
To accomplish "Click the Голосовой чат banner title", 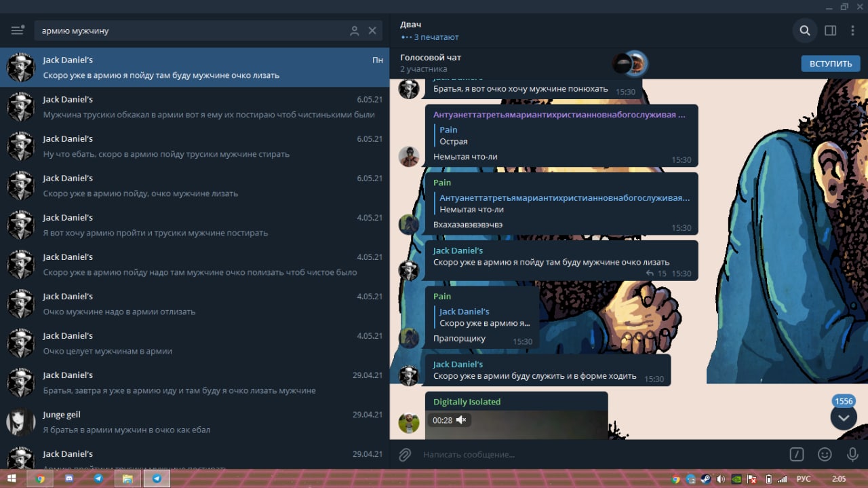I will [431, 58].
